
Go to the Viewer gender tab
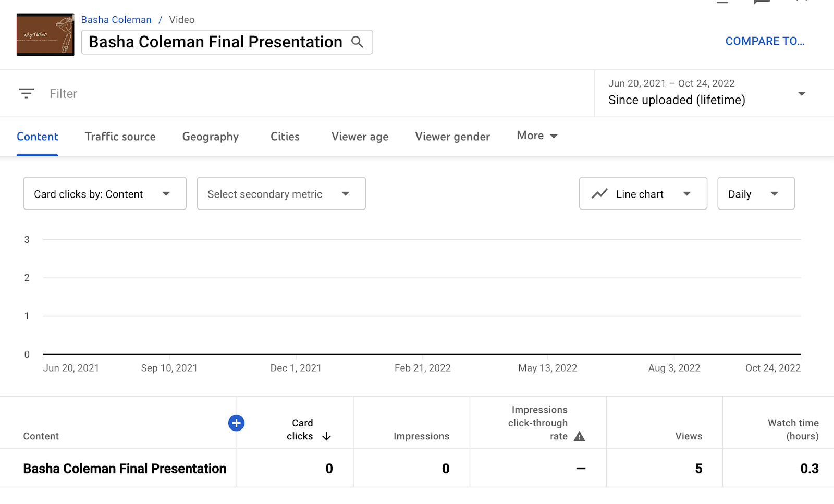(x=452, y=137)
